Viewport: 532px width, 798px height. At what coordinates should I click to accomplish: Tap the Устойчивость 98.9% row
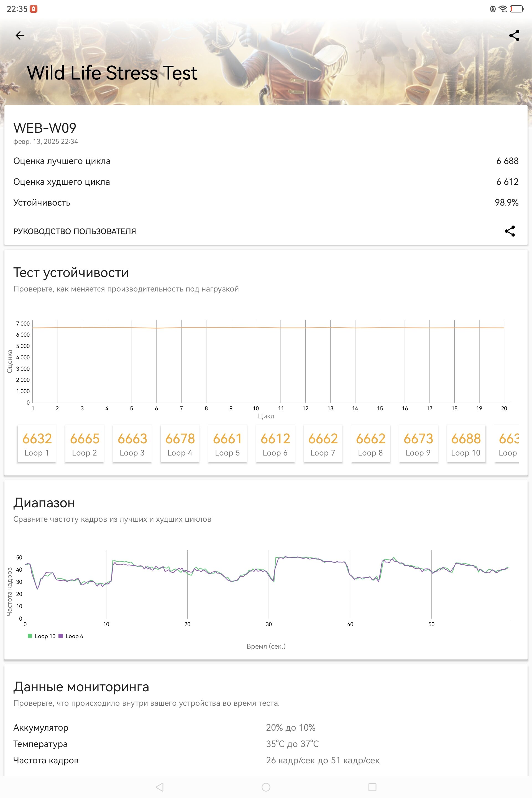266,203
